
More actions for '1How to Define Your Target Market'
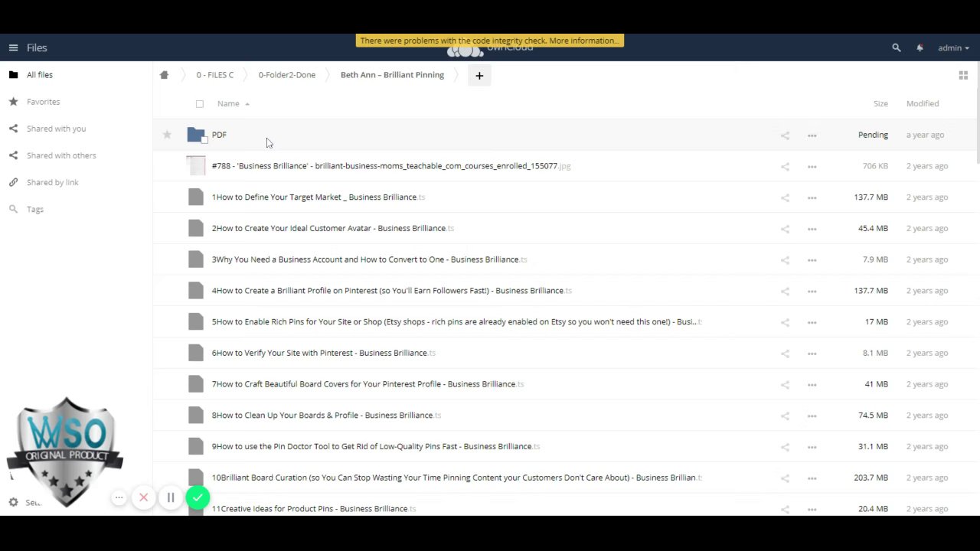(812, 197)
